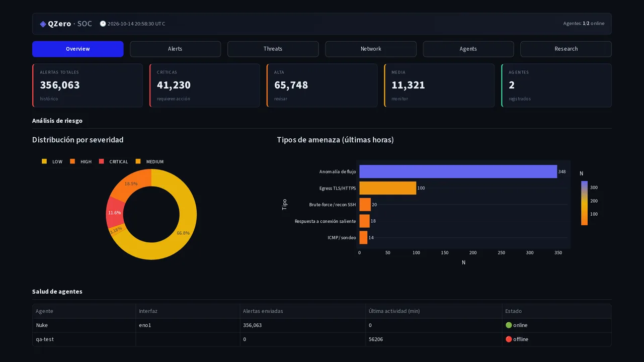Viewport: 644px width, 362px height.
Task: Toggle the HIGH legend entry
Action: (80, 161)
